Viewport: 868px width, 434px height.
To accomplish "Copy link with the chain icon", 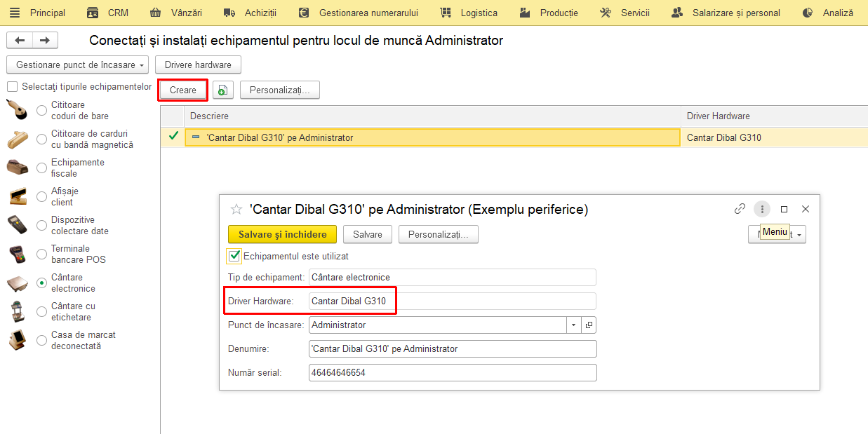I will click(740, 209).
